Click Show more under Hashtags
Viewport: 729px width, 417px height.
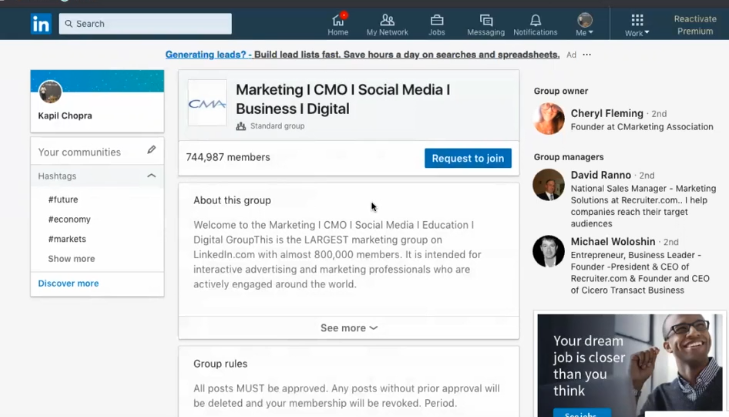click(x=71, y=259)
